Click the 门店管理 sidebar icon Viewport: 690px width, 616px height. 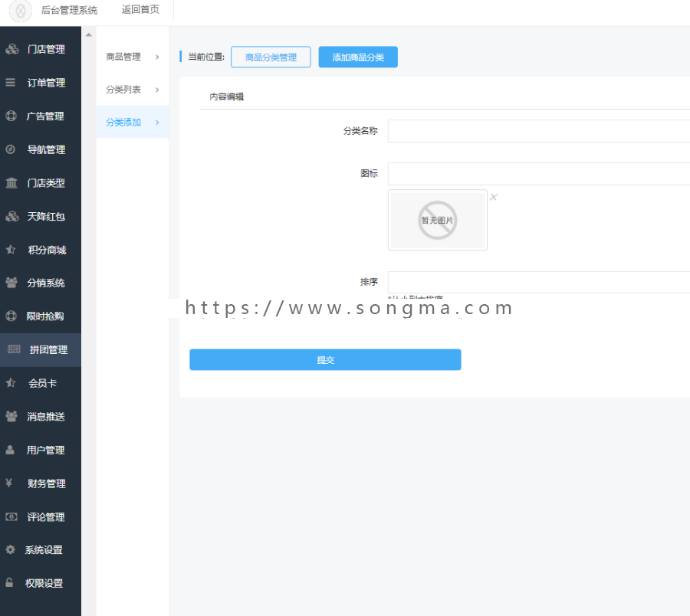click(x=11, y=49)
